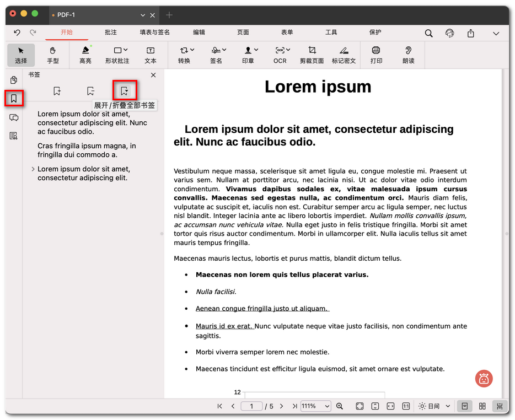Click the 剪裁页面 crop page tool

pyautogui.click(x=312, y=55)
